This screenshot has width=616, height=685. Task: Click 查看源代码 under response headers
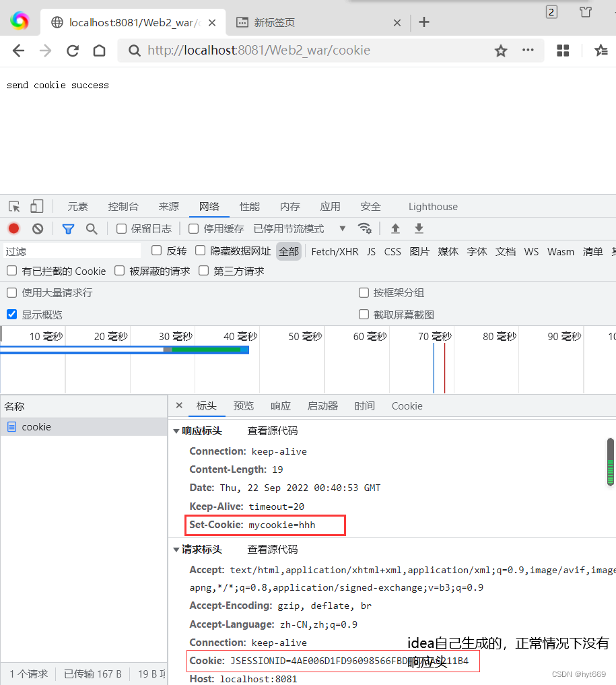[272, 430]
